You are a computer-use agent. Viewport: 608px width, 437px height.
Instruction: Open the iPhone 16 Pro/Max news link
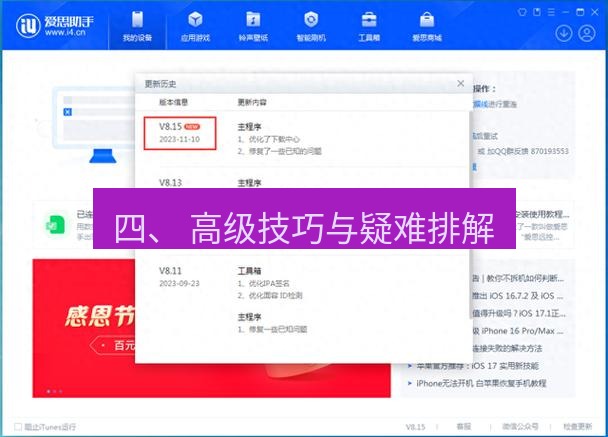(518, 331)
